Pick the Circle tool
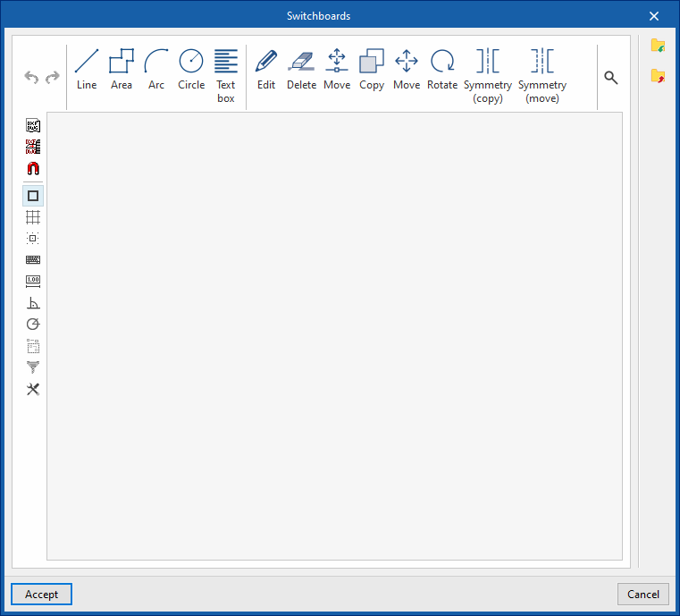The width and height of the screenshot is (680, 616). pos(191,70)
